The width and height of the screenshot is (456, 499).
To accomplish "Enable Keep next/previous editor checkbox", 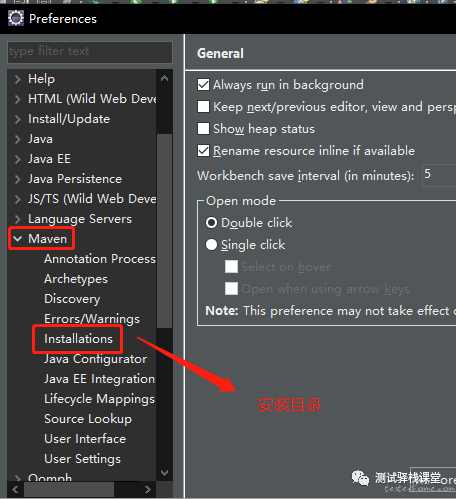I will (203, 107).
